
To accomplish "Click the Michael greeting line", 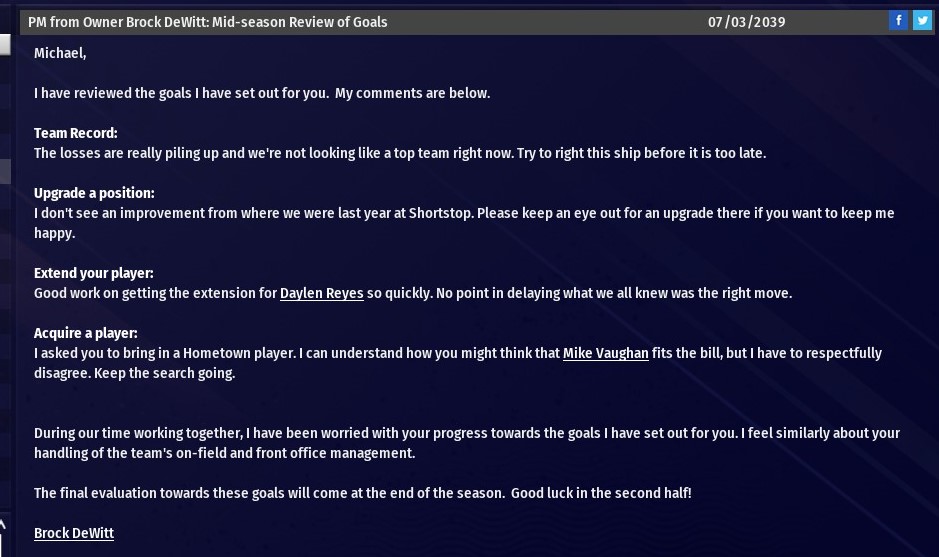I will 60,53.
